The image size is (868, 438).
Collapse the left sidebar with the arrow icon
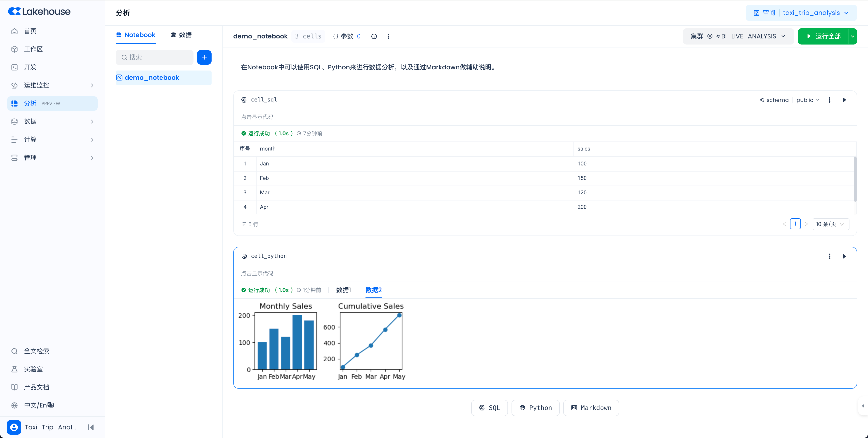click(x=91, y=427)
